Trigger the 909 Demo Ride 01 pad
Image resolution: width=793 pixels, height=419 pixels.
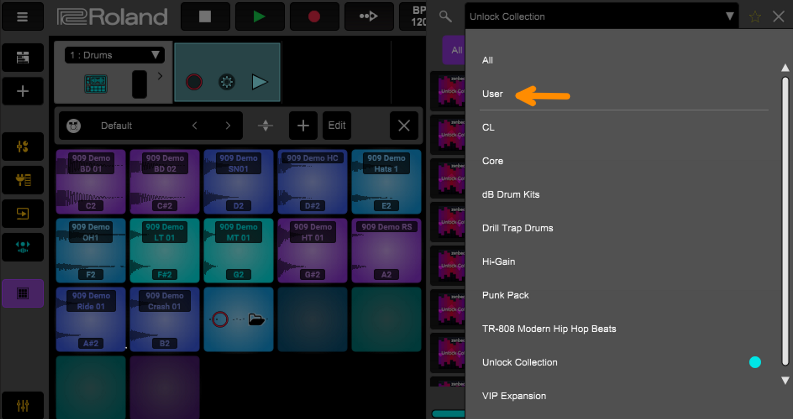tap(91, 319)
